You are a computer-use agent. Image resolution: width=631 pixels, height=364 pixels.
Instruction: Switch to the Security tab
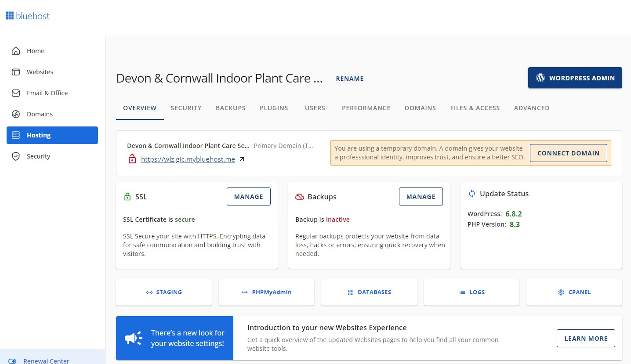(186, 108)
